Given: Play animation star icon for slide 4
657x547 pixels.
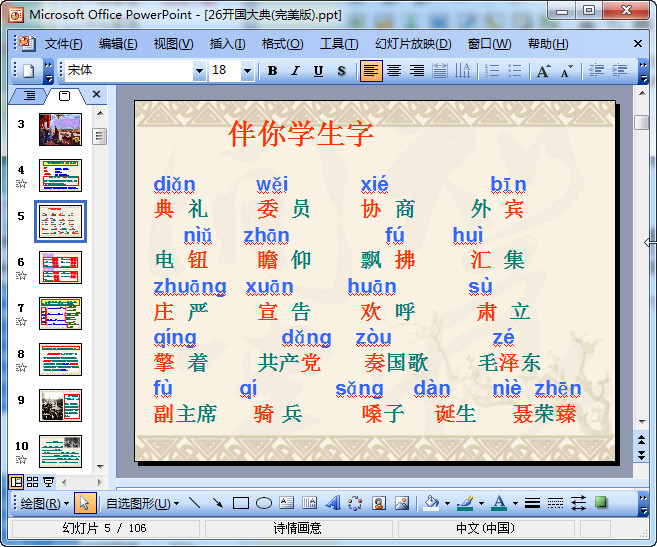Looking at the screenshot, I should (21, 184).
